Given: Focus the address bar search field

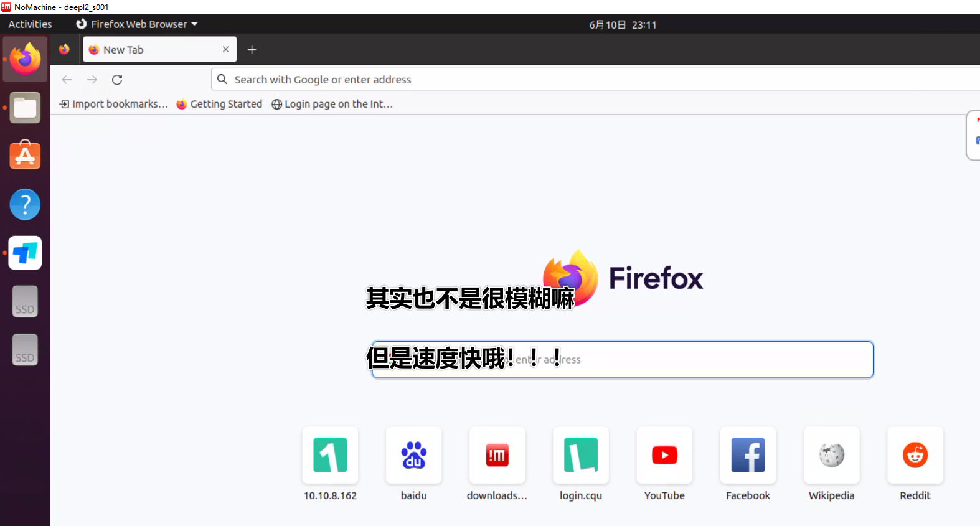Looking at the screenshot, I should click(x=596, y=80).
